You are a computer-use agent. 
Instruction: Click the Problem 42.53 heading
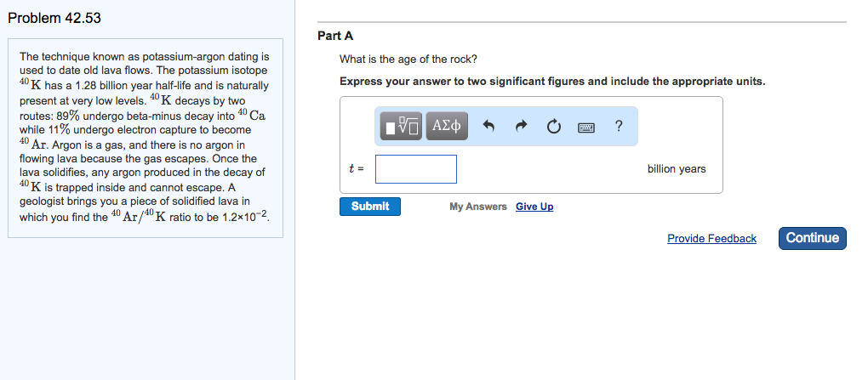coord(54,18)
